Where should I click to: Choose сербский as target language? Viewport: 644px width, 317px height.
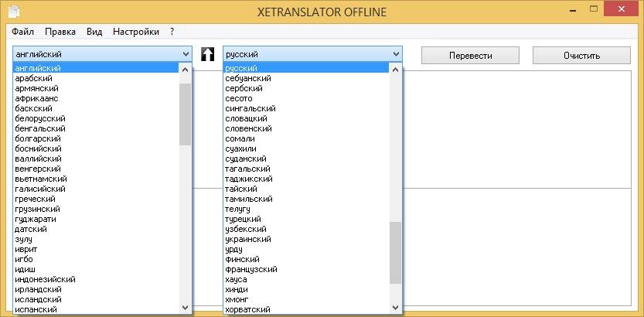306,88
